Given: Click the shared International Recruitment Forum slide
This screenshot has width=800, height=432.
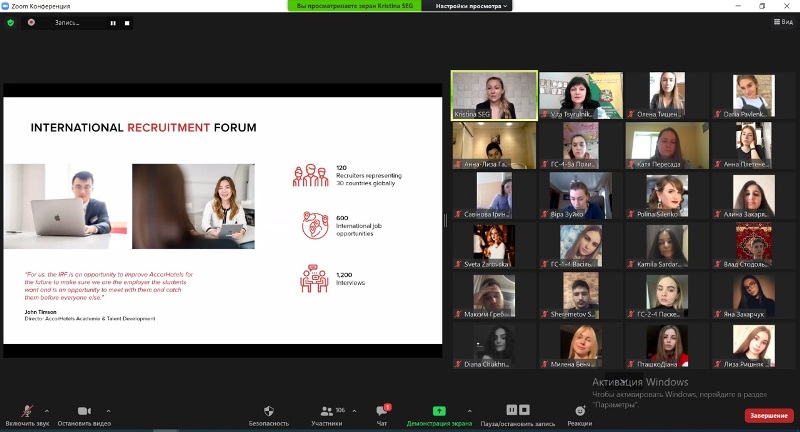Looking at the screenshot, I should click(x=223, y=220).
